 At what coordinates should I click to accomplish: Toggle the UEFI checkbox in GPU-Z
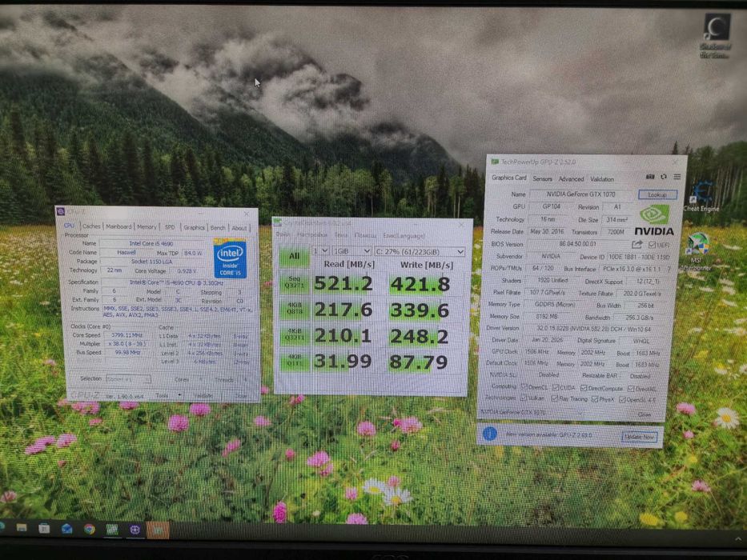tap(652, 245)
